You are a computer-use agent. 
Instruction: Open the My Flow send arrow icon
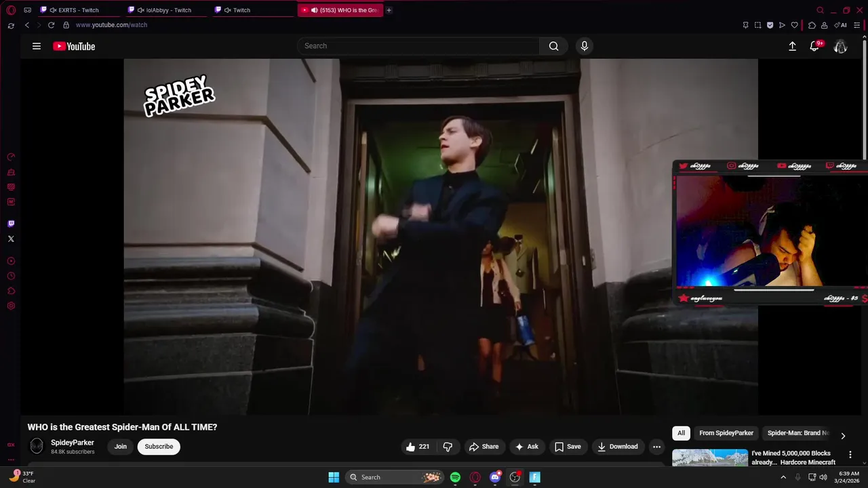tap(782, 25)
